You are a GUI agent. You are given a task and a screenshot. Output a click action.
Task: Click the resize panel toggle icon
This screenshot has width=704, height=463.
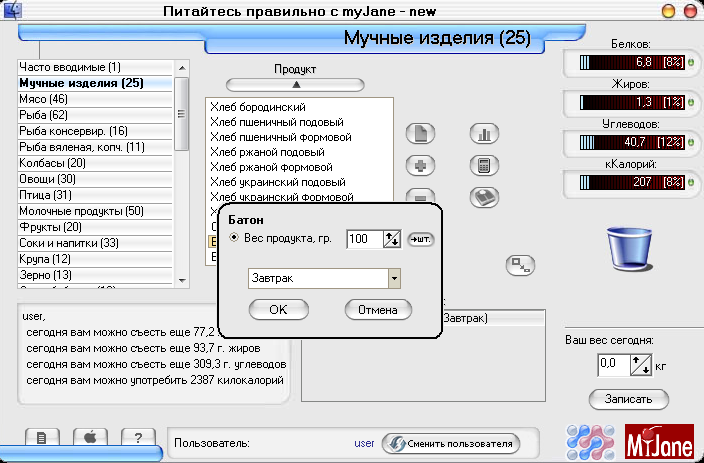[519, 264]
